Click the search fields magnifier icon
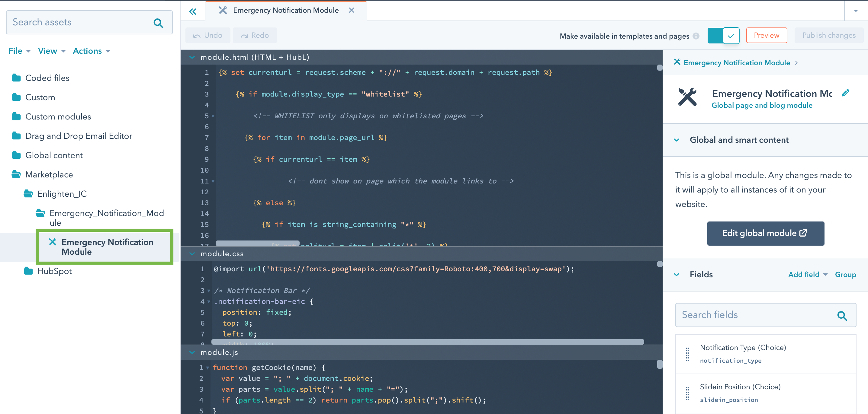The height and width of the screenshot is (414, 868). (x=842, y=315)
